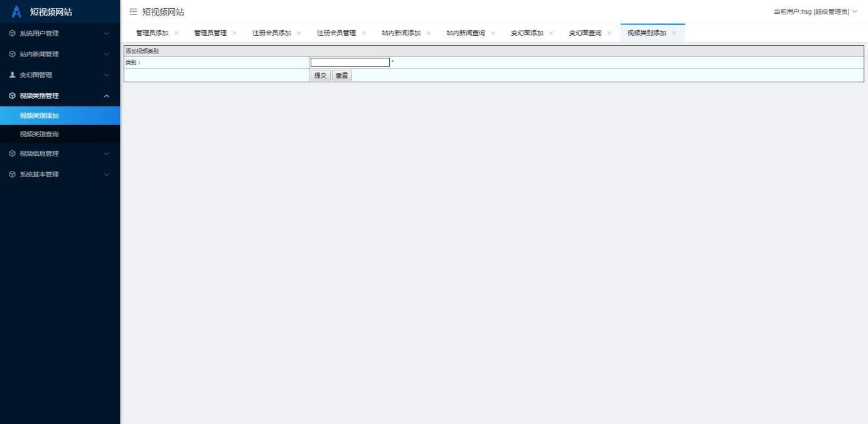Screen dimensions: 868x424
Task: Switch to the 变幻图添加 tab
Action: click(527, 33)
